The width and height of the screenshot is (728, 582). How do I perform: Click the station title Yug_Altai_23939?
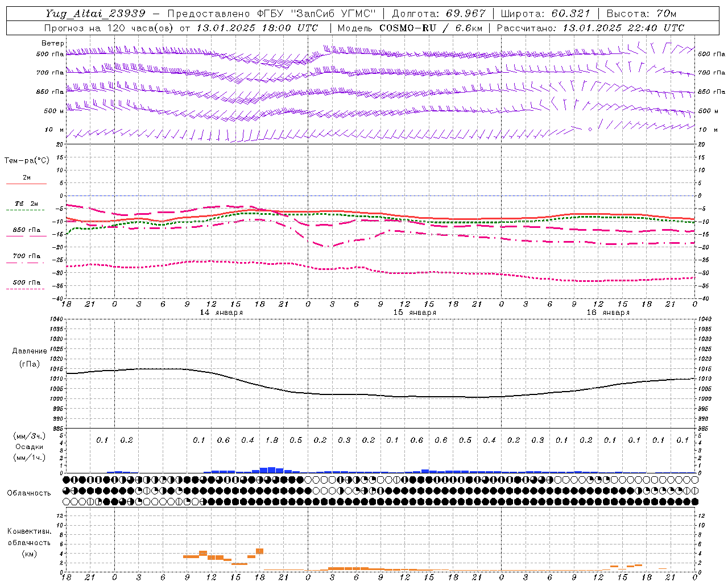96,14
